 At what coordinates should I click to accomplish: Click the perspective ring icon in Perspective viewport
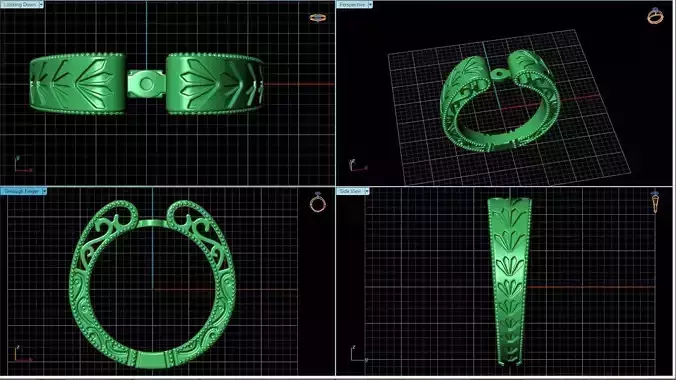point(655,16)
